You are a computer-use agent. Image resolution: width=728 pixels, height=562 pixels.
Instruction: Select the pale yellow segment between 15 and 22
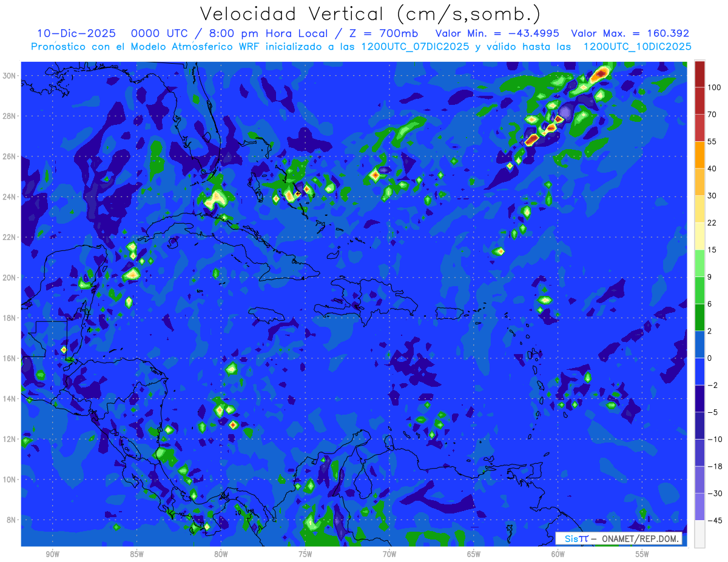tap(699, 236)
